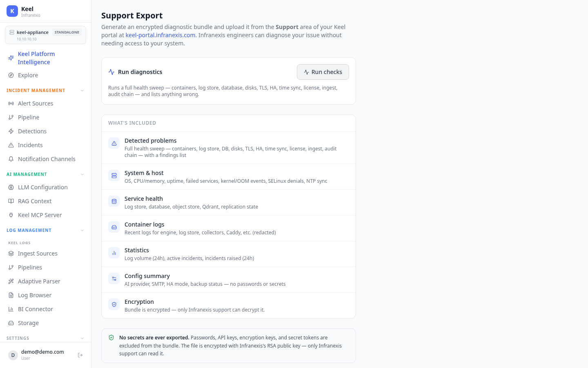Open the keel-portal.infranexis.com link

pyautogui.click(x=160, y=35)
